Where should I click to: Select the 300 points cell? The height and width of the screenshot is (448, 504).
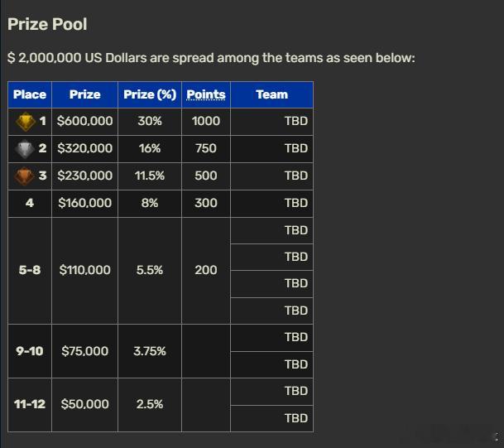coord(206,203)
